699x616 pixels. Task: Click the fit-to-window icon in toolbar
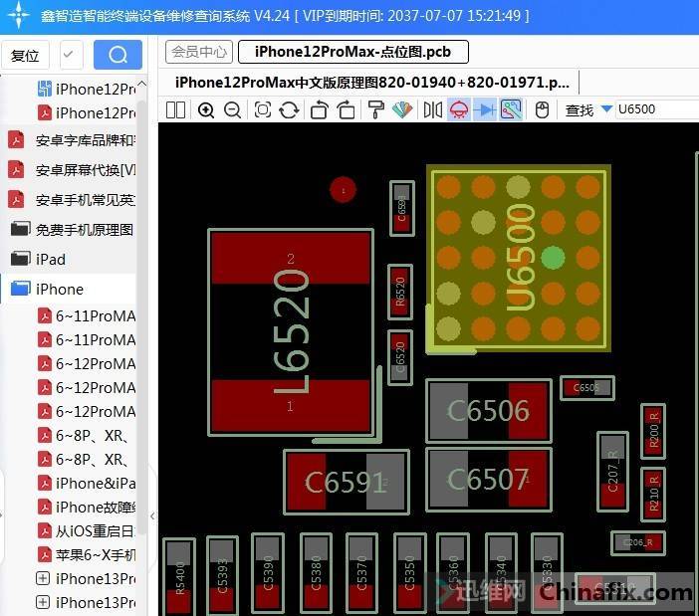click(x=263, y=109)
